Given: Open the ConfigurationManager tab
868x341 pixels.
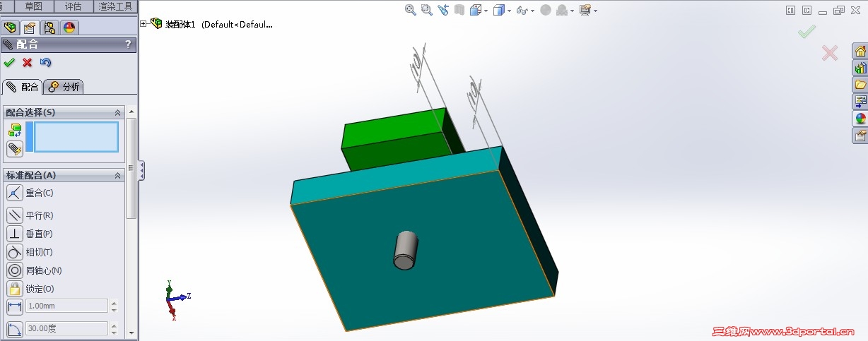Looking at the screenshot, I should point(49,28).
